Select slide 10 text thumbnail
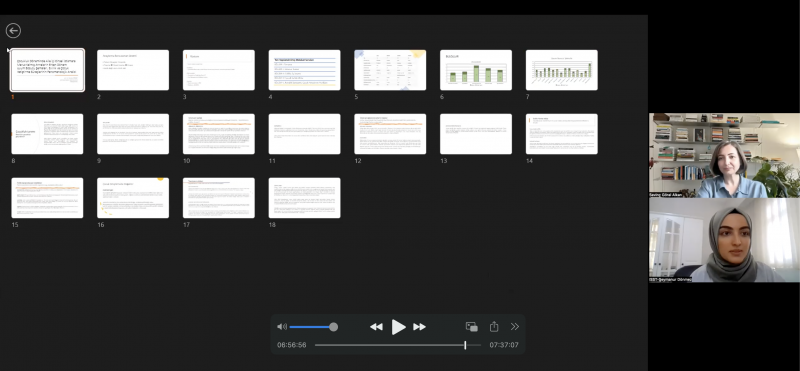Viewport: 800px width, 371px height. pos(219,134)
